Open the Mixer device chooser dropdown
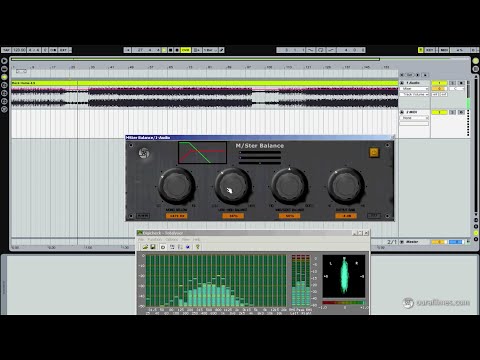This screenshot has height=360, width=480. coord(414,89)
